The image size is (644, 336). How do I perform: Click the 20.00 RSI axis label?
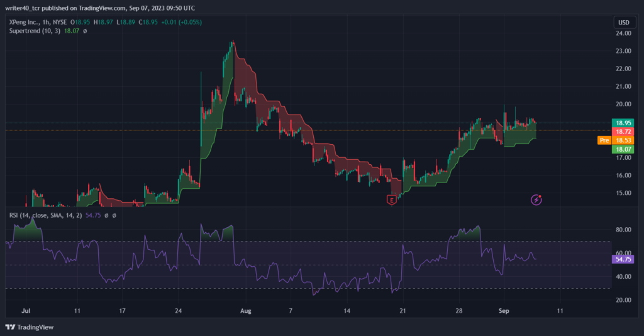coord(623,300)
